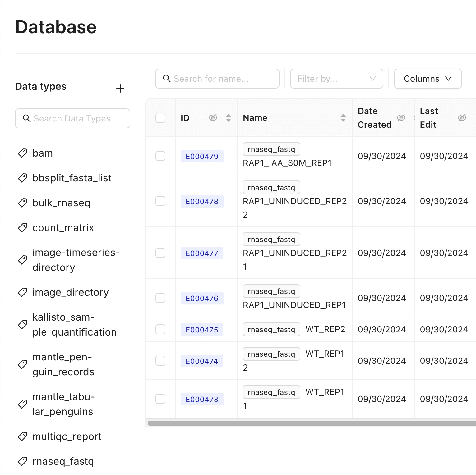Click the sort arrows in Name column
This screenshot has height=475, width=476.
(x=343, y=118)
